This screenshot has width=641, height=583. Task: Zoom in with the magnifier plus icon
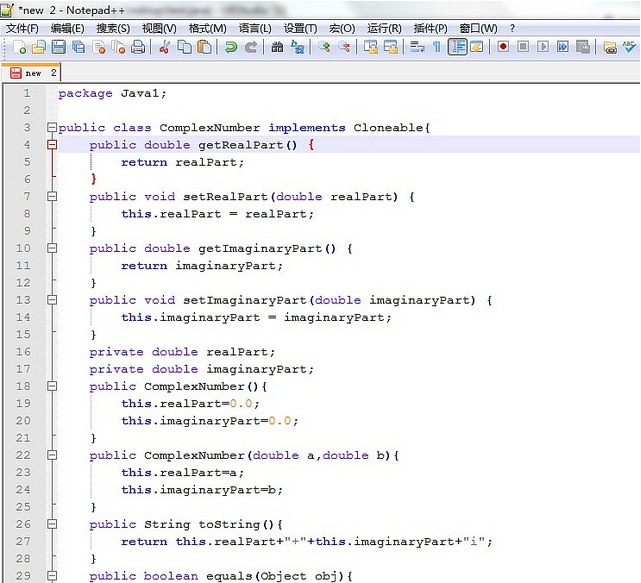click(324, 47)
